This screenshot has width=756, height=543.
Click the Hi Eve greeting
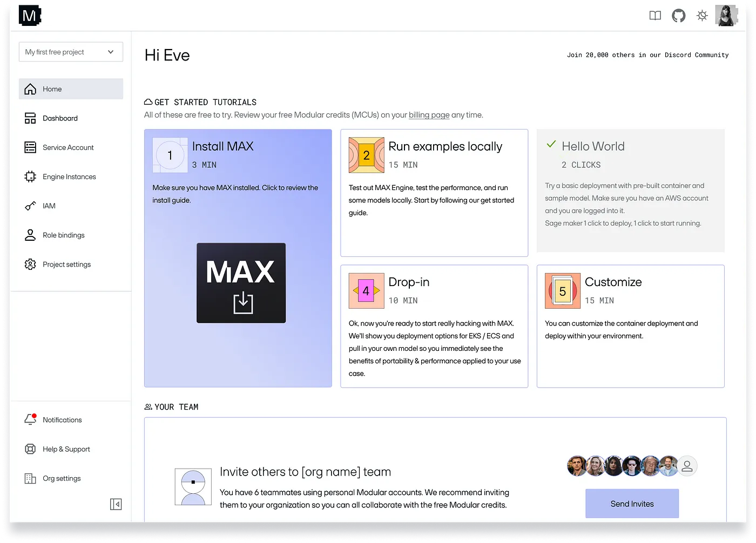167,55
